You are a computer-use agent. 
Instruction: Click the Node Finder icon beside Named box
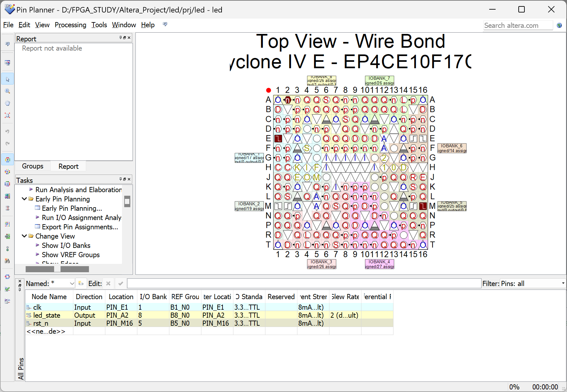[x=81, y=283]
